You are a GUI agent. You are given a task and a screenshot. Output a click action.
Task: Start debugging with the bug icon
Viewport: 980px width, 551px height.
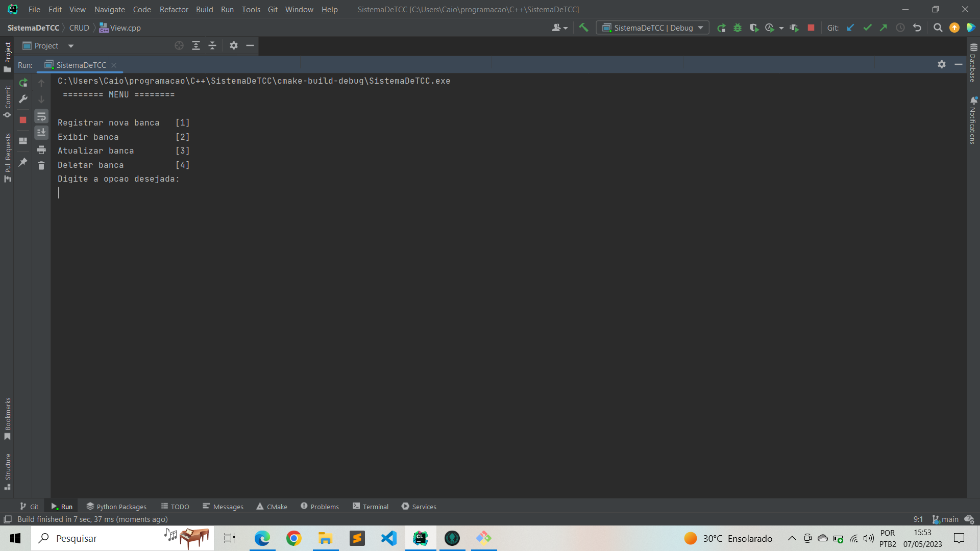[738, 28]
